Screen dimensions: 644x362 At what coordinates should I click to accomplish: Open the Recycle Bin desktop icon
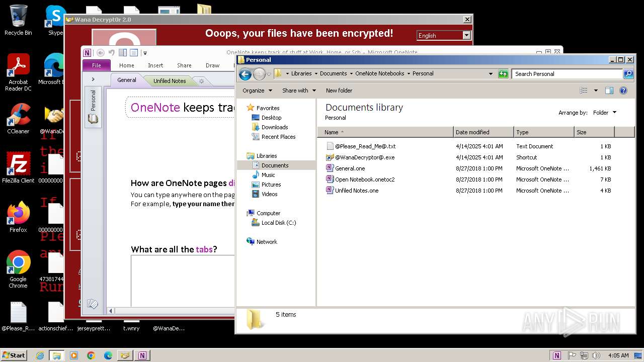[x=18, y=20]
